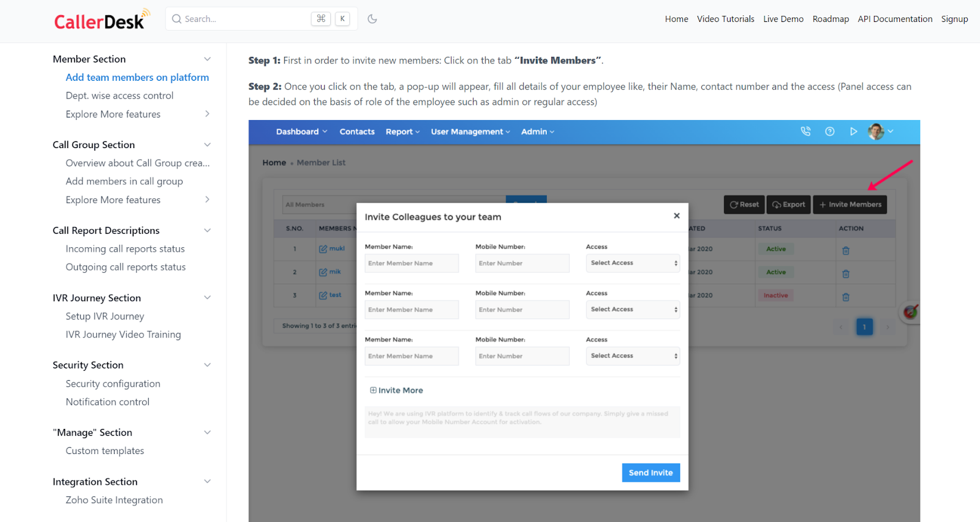Image resolution: width=980 pixels, height=522 pixels.
Task: Click Home breadcrumb in Member List
Action: (274, 163)
